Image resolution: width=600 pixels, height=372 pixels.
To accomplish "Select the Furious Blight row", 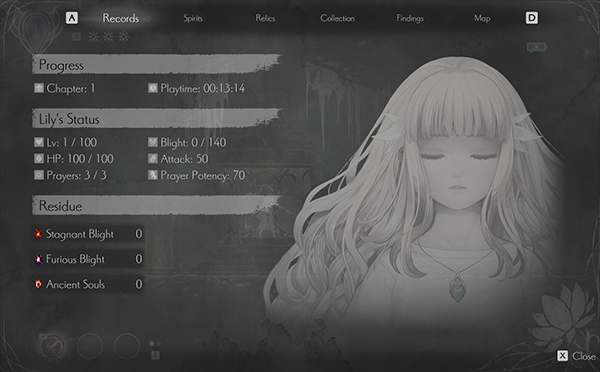I will (x=88, y=259).
